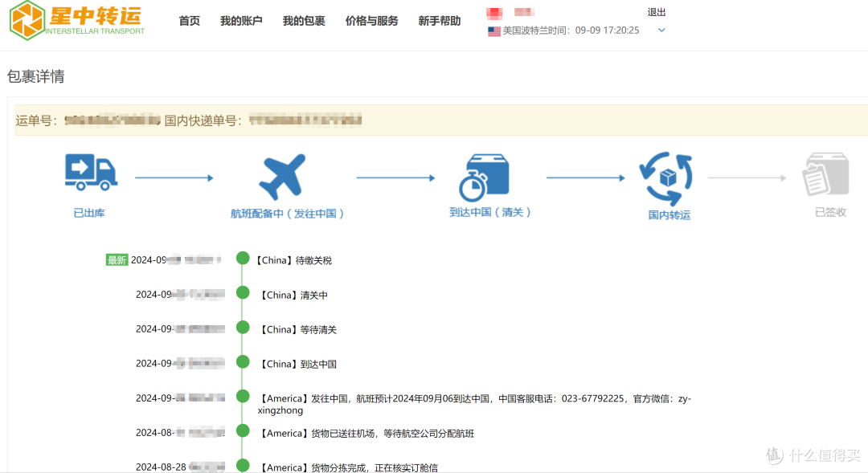Select 【China】待缴关税 status text
This screenshot has width=868, height=473.
(x=293, y=260)
